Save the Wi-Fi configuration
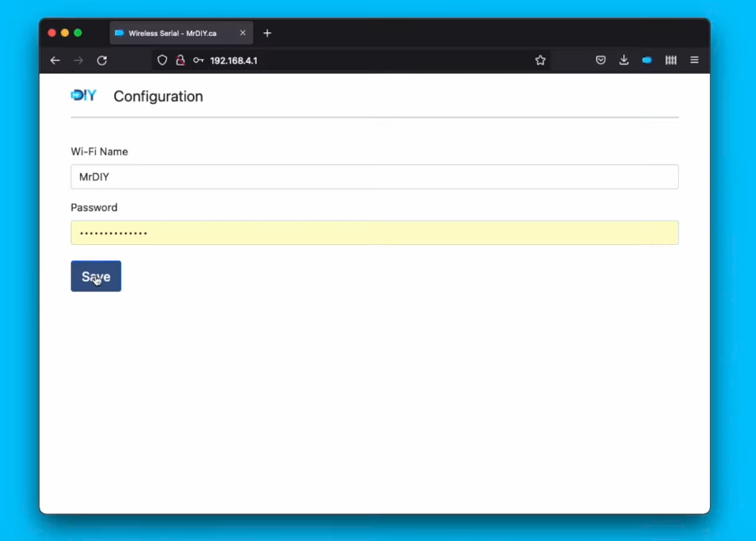This screenshot has height=541, width=756. click(96, 276)
